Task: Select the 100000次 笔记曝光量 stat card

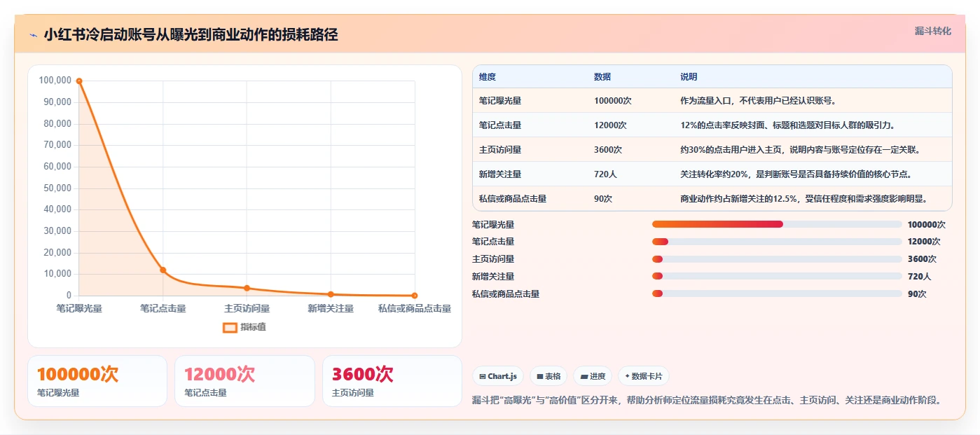Action: (97, 381)
